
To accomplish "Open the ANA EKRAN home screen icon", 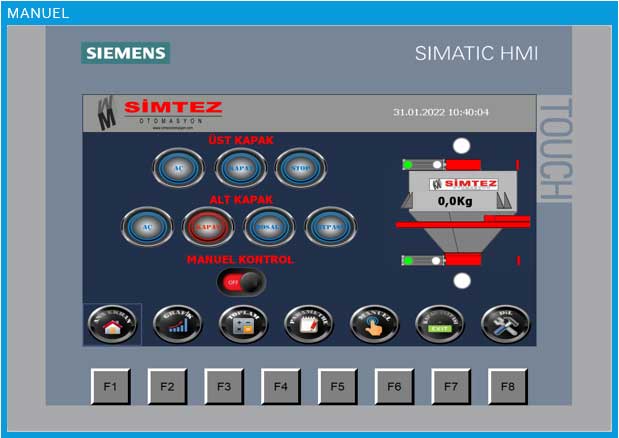I will coord(112,324).
